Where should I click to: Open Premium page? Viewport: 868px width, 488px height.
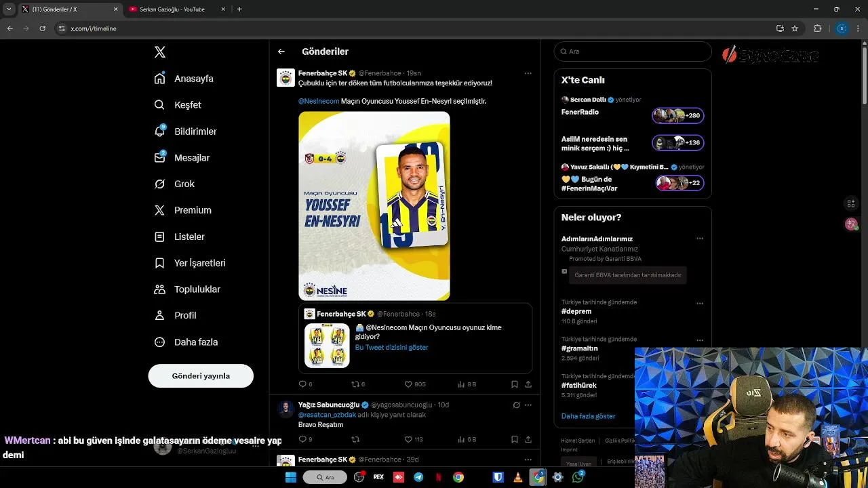click(182, 210)
